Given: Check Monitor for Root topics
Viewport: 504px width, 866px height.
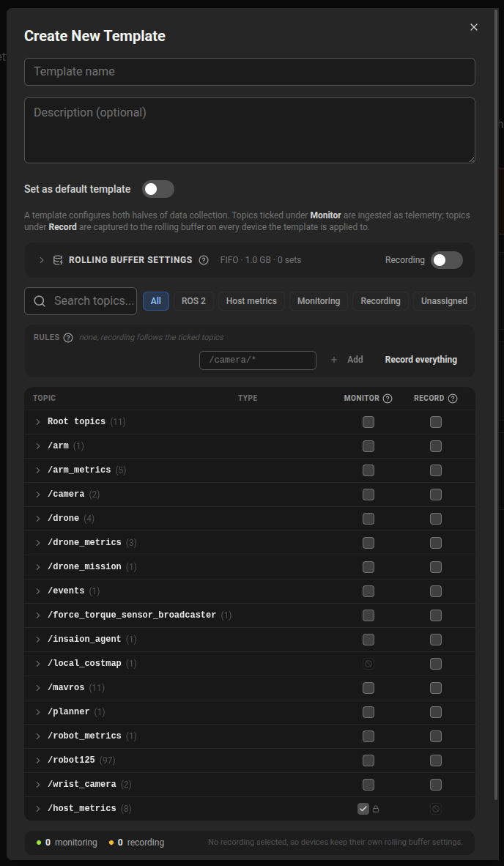Looking at the screenshot, I should (368, 422).
